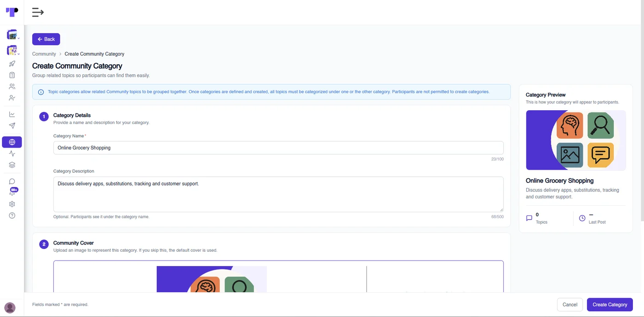The height and width of the screenshot is (317, 644).
Task: Click the preview description text
Action: coord(572,193)
